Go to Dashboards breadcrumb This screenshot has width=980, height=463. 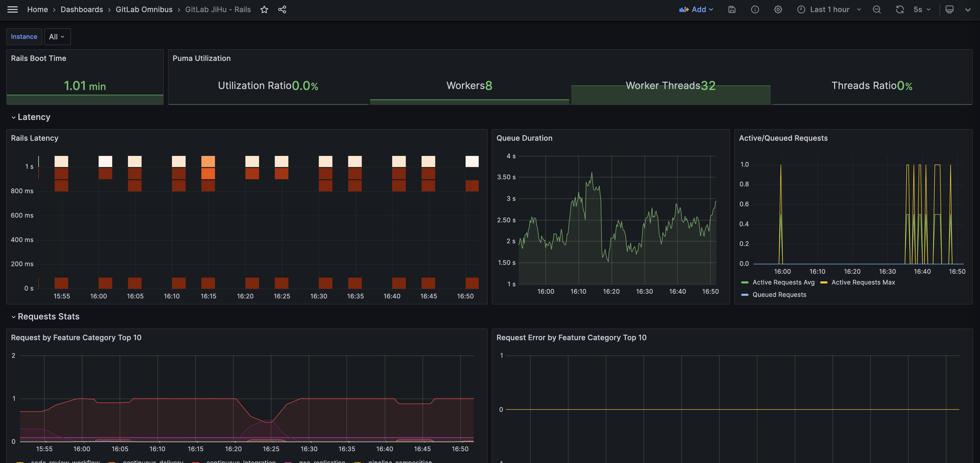(81, 9)
